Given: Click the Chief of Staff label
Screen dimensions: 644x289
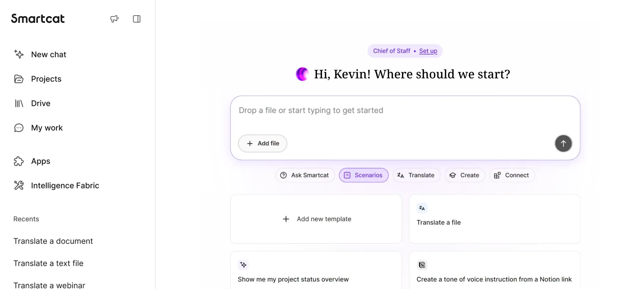Looking at the screenshot, I should click(x=391, y=51).
